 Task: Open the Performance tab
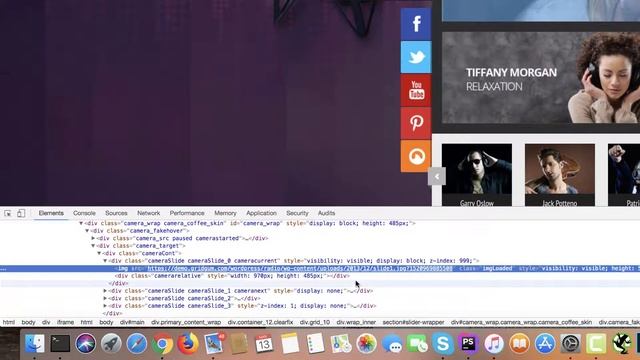click(187, 213)
